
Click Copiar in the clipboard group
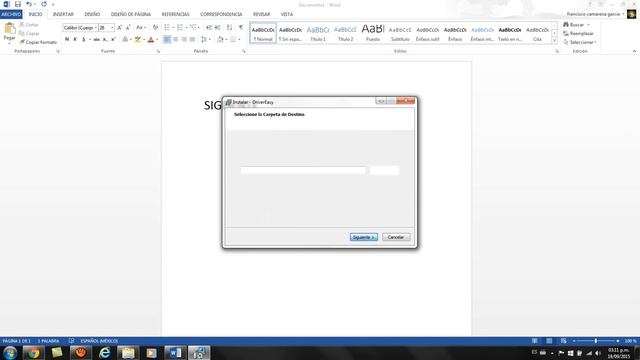pyautogui.click(x=29, y=33)
